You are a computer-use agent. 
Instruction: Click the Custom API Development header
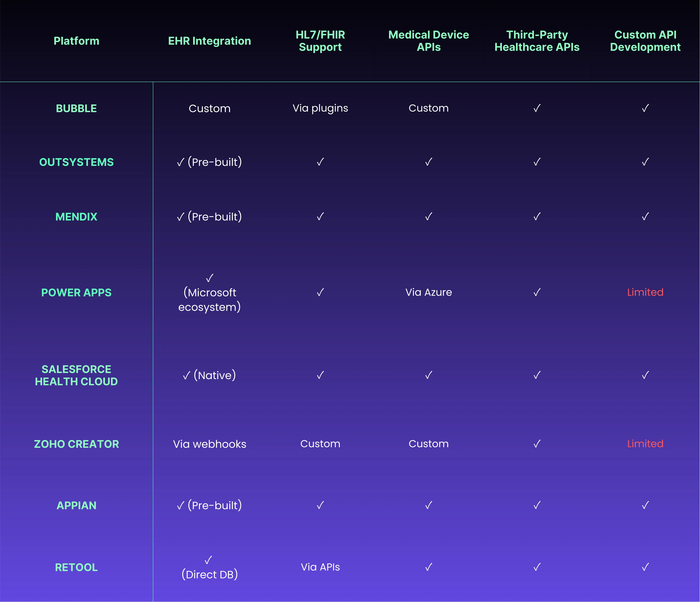tap(645, 41)
